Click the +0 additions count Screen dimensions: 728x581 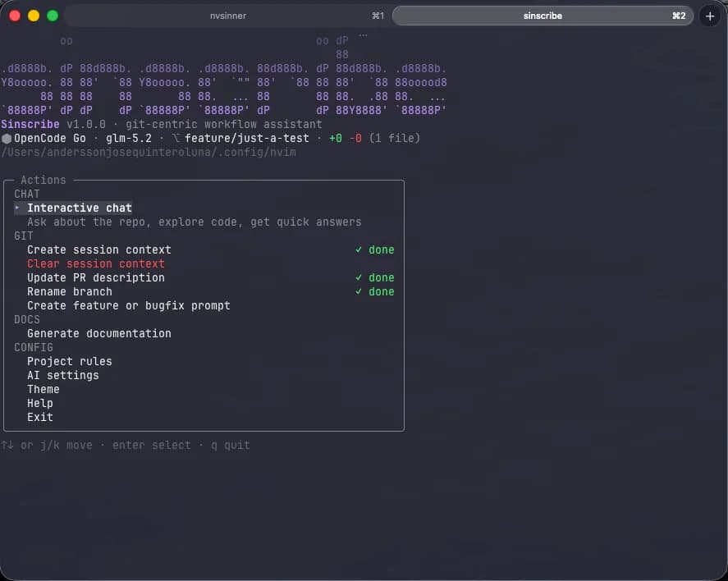(x=336, y=139)
